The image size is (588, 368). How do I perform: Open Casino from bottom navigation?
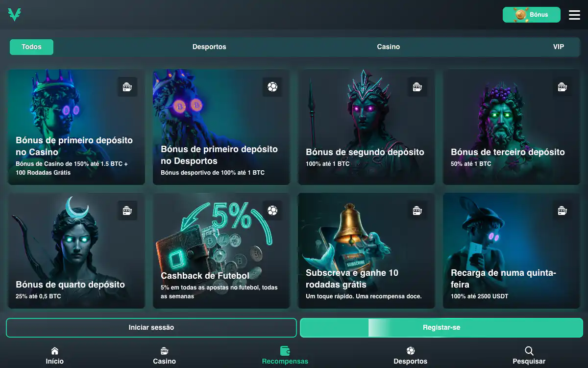pyautogui.click(x=164, y=356)
